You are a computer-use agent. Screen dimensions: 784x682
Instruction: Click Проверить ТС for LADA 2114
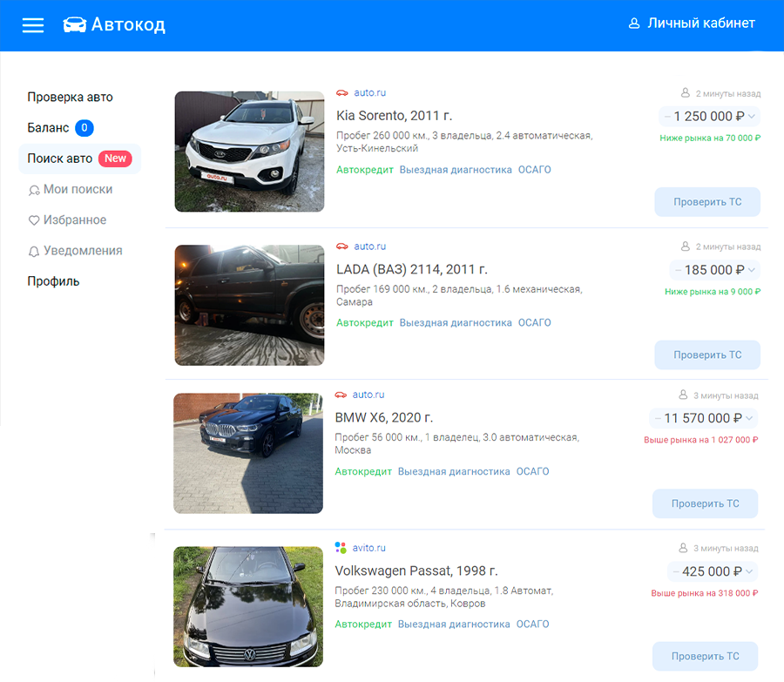707,355
